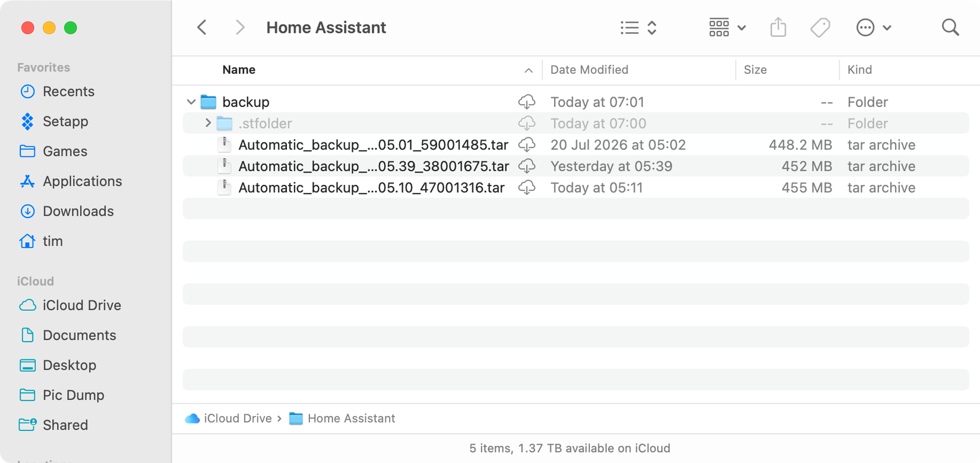Select the file icon of 59001485.tar
Viewport: 980px width, 463px height.
click(x=225, y=144)
